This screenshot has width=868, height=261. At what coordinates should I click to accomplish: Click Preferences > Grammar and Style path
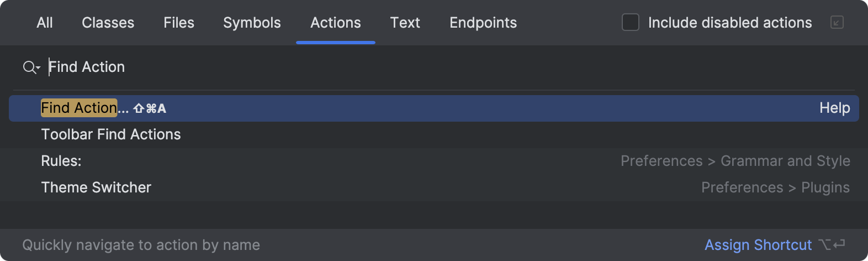(735, 161)
